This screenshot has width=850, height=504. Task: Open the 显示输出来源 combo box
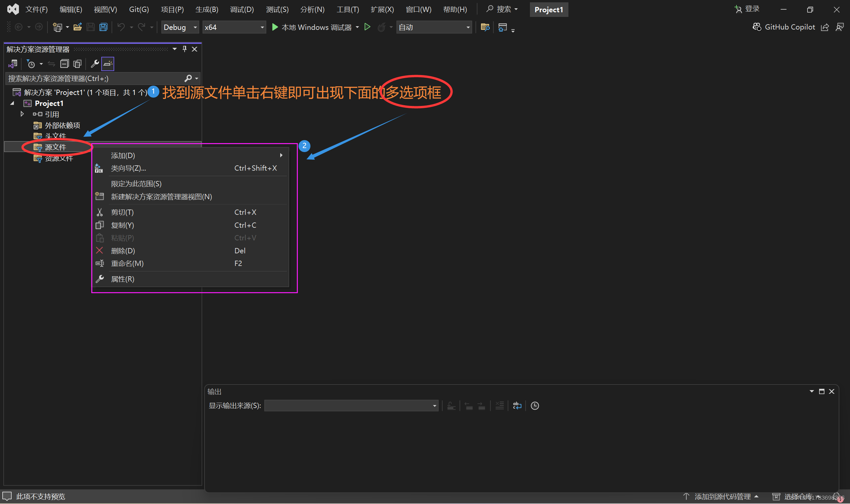(351, 405)
